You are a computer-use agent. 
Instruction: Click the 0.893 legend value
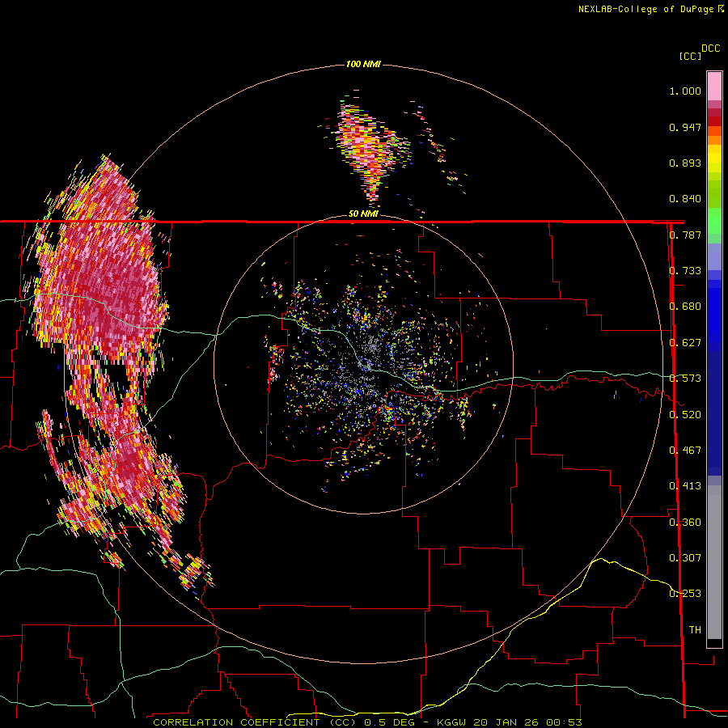(x=685, y=163)
